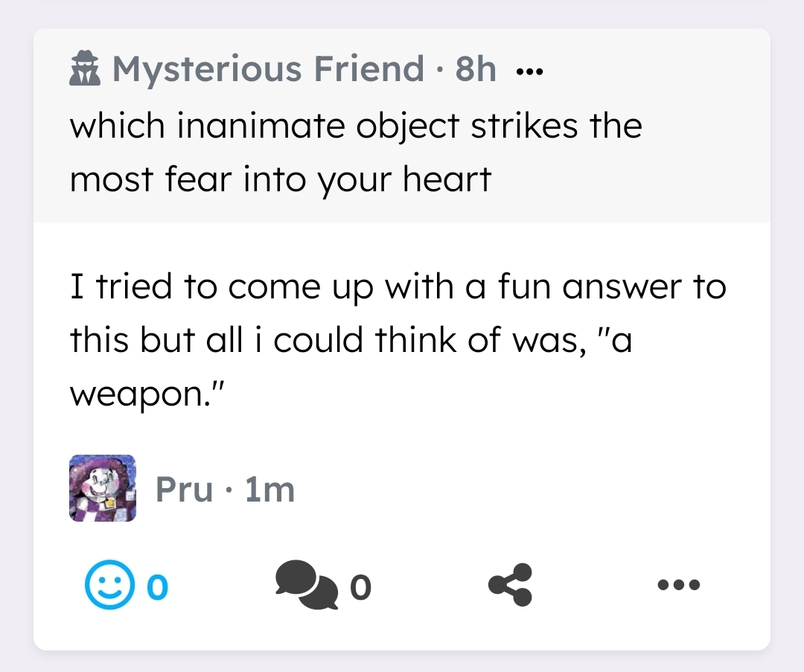Click the anonymous spy icon beside Mysterious Friend
Viewport: 804px width, 672px height.
pyautogui.click(x=86, y=71)
